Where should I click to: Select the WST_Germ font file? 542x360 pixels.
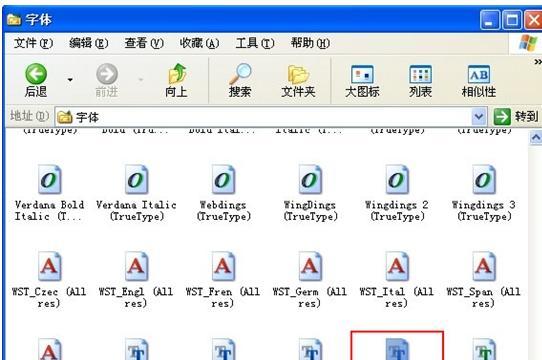tap(310, 280)
